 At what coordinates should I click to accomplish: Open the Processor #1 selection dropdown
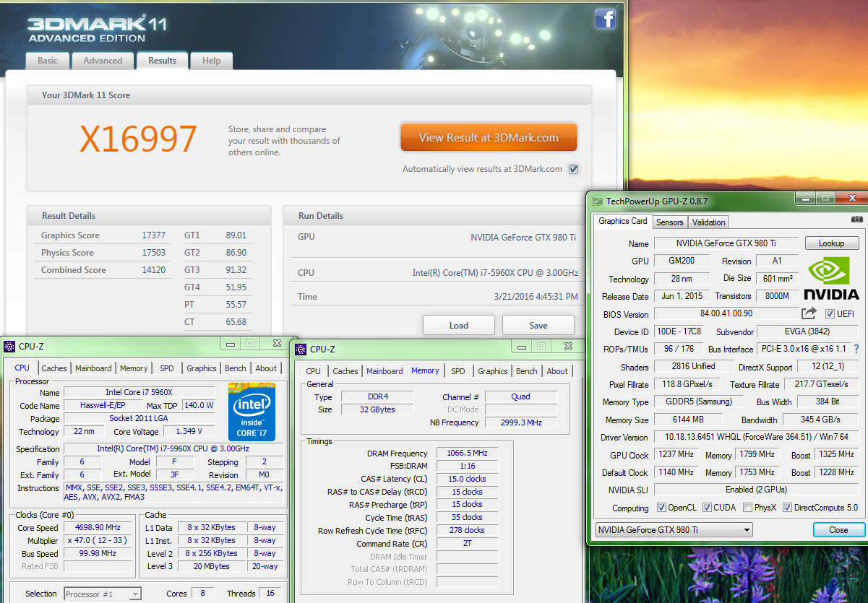(x=103, y=594)
